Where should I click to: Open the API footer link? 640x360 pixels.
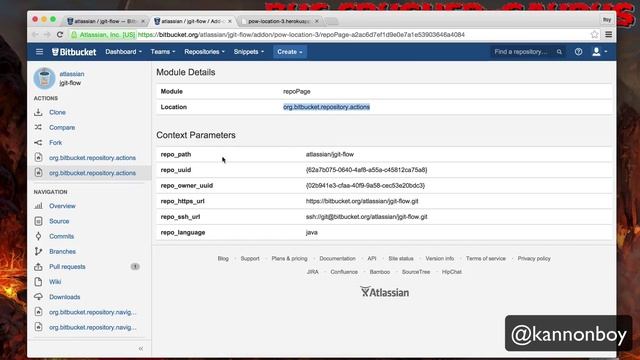coord(372,258)
